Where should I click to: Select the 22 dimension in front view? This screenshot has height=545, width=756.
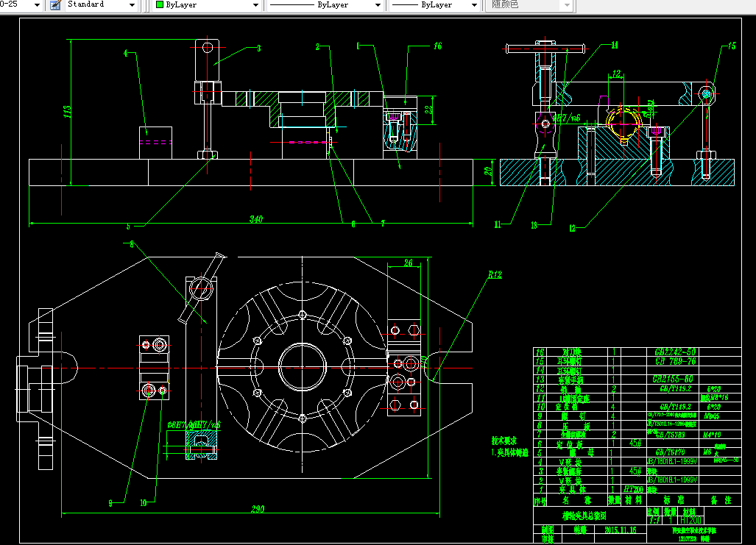click(428, 110)
